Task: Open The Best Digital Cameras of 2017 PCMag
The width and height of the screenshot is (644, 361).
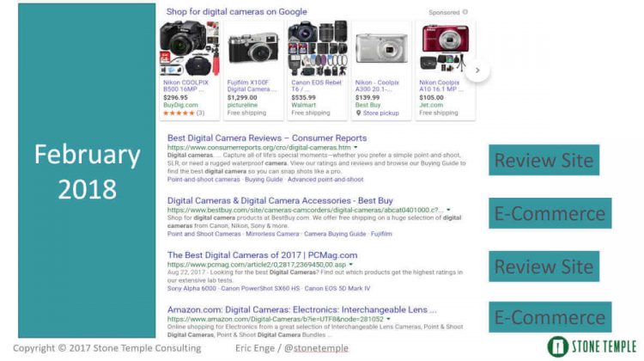Action: pos(263,255)
